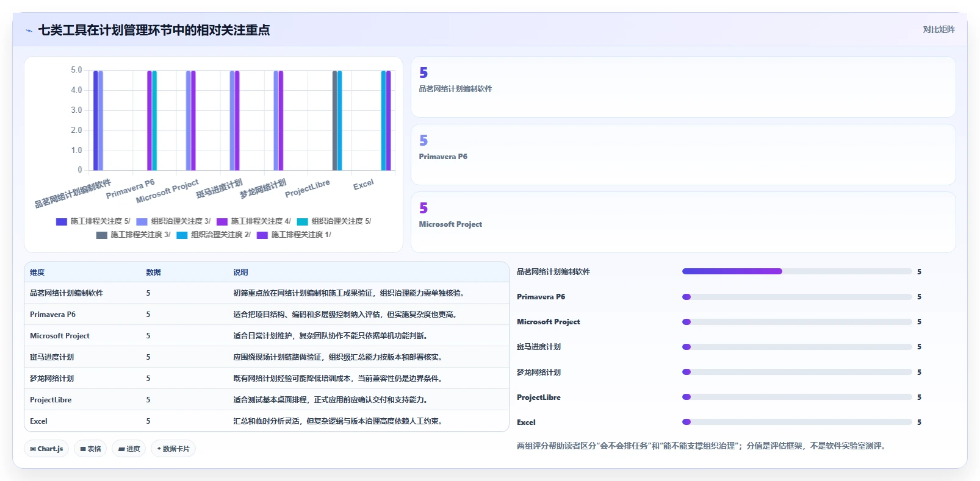
Task: Click the Chart.js tag button
Action: 46,449
